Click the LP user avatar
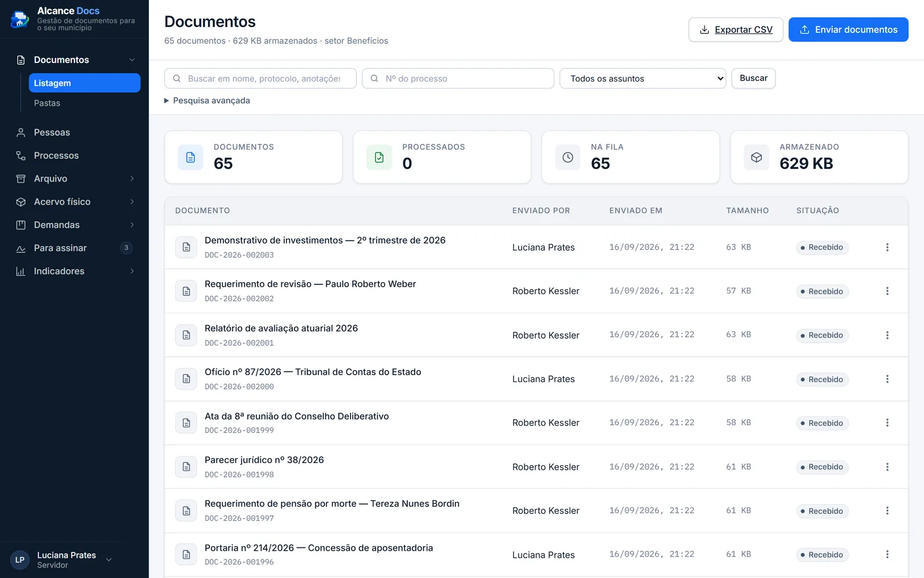 tap(20, 560)
